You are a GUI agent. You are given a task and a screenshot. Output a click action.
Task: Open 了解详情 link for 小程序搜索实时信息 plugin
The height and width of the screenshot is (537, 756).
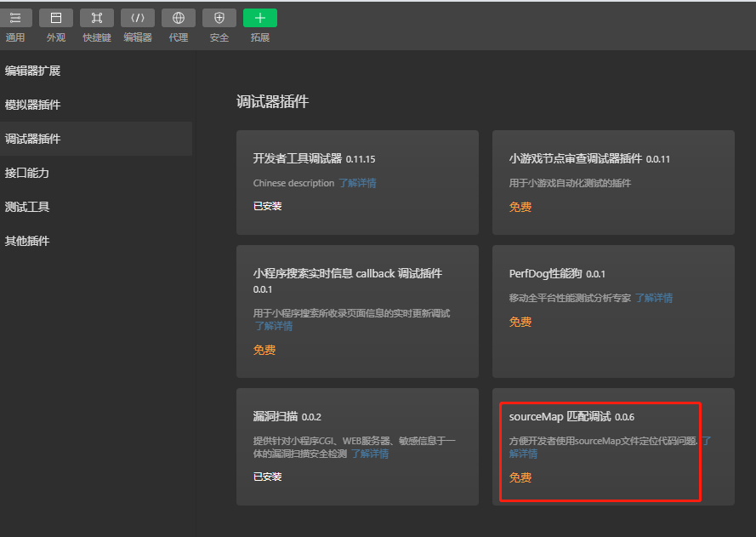click(x=273, y=326)
